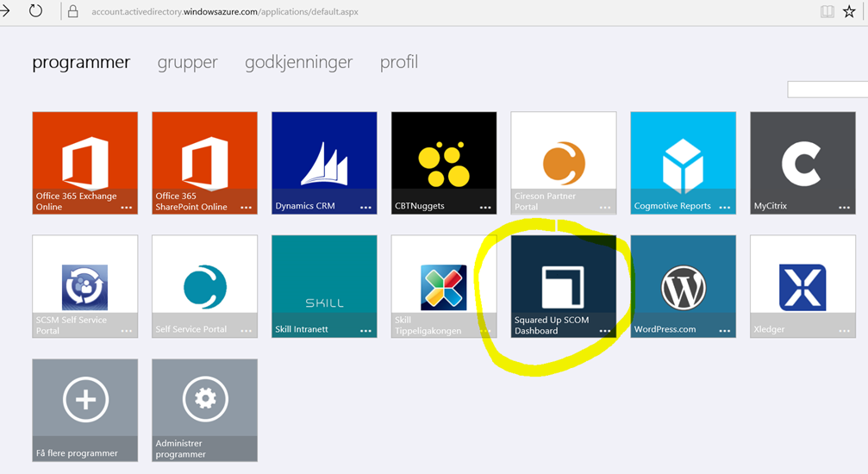Launch the Dynamics CRM app tile
The height and width of the screenshot is (474, 868).
[324, 163]
